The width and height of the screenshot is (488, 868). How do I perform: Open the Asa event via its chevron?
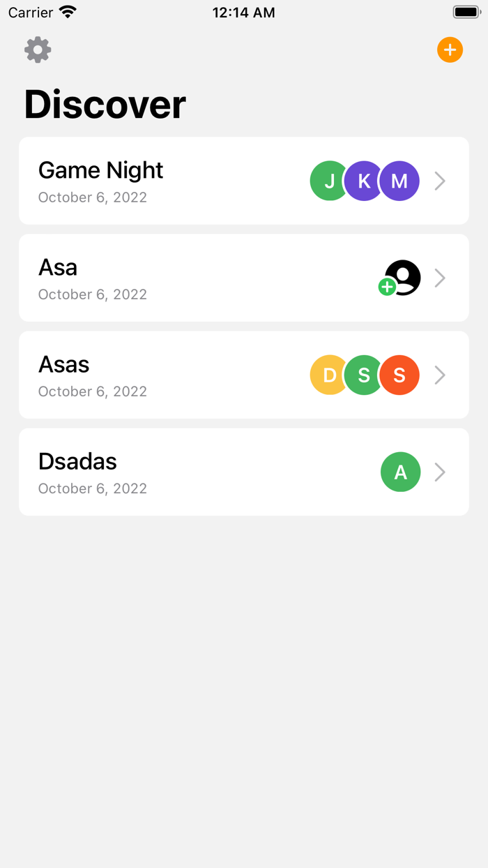[x=440, y=278]
